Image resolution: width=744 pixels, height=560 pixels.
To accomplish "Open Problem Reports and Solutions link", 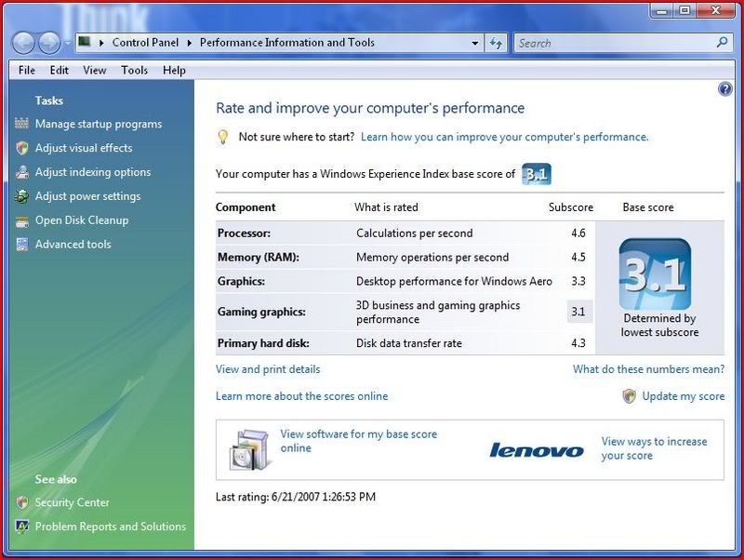I will tap(111, 527).
